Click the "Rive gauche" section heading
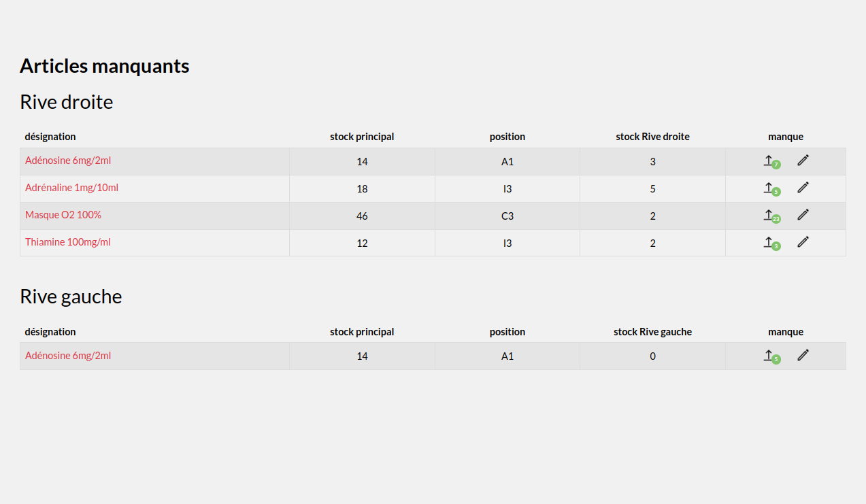Viewport: 866px width, 504px height. (x=71, y=297)
